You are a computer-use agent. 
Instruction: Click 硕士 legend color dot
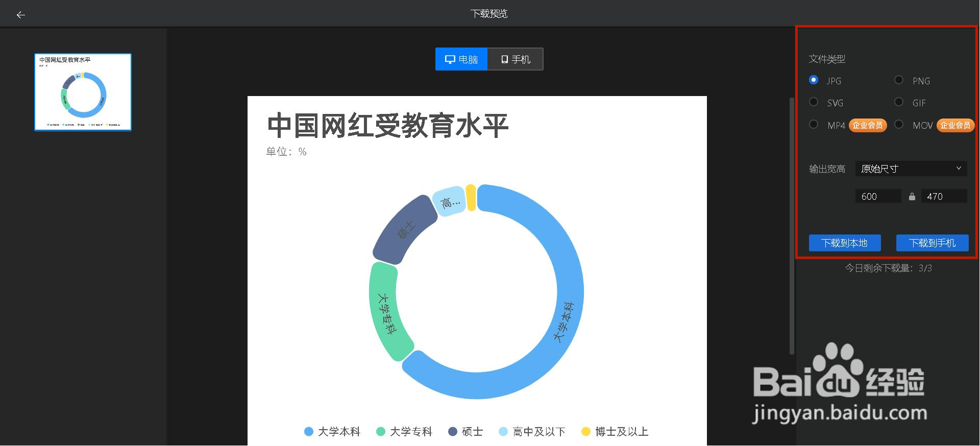(452, 432)
